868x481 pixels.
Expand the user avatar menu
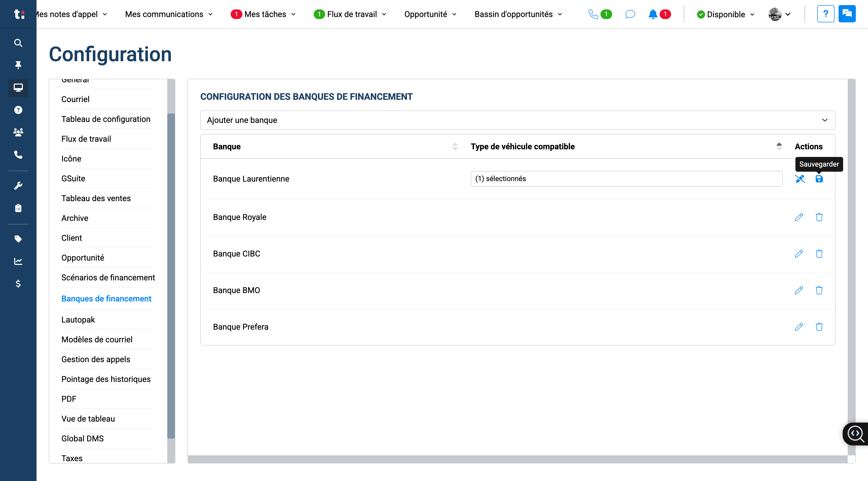pos(779,14)
